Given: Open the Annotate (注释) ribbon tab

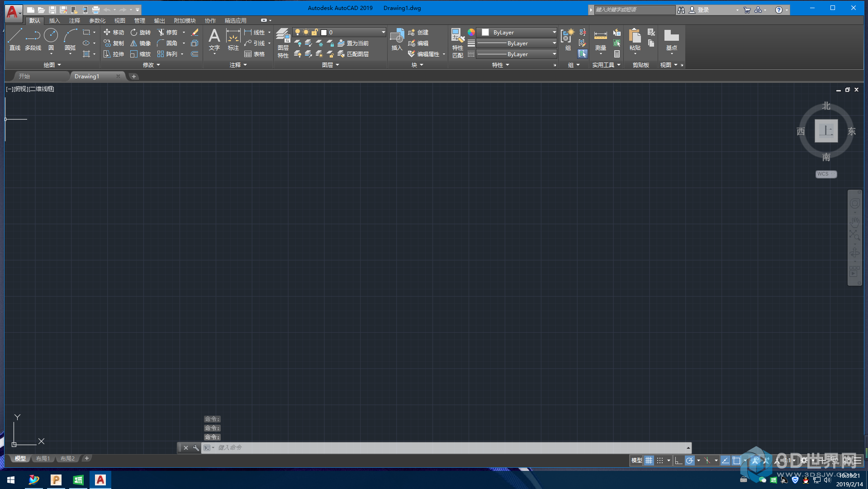Looking at the screenshot, I should [x=74, y=21].
